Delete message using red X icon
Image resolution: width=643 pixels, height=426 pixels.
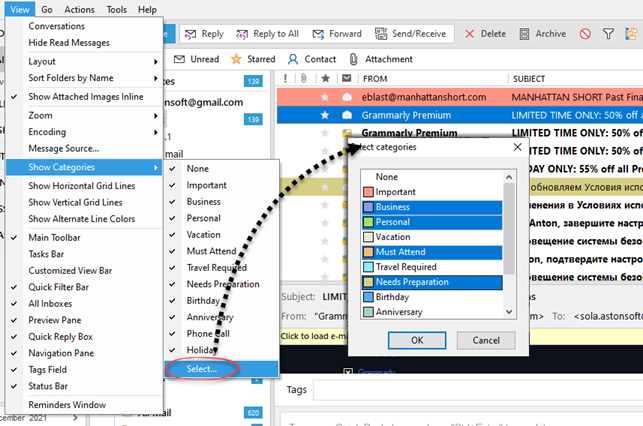[x=470, y=34]
